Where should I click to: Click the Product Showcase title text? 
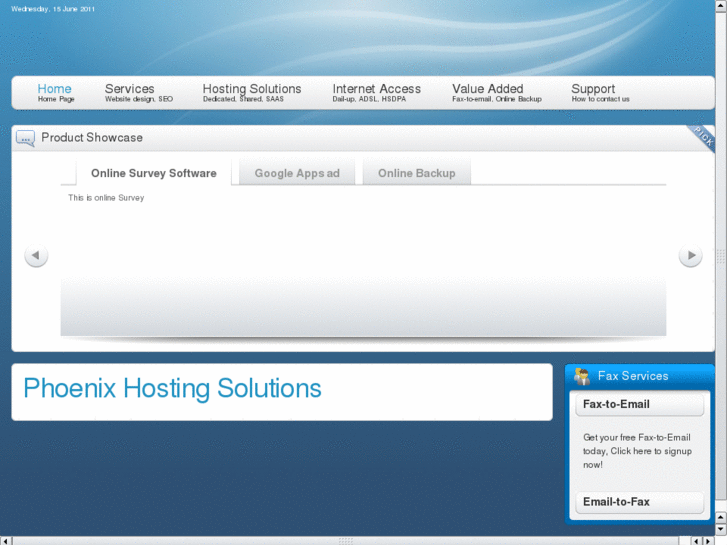pos(92,138)
